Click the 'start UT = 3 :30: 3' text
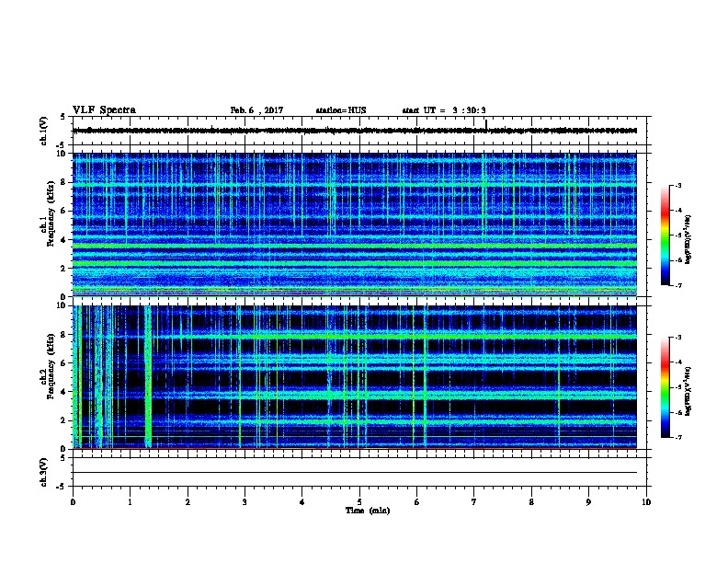This screenshot has height=563, width=728. (444, 110)
